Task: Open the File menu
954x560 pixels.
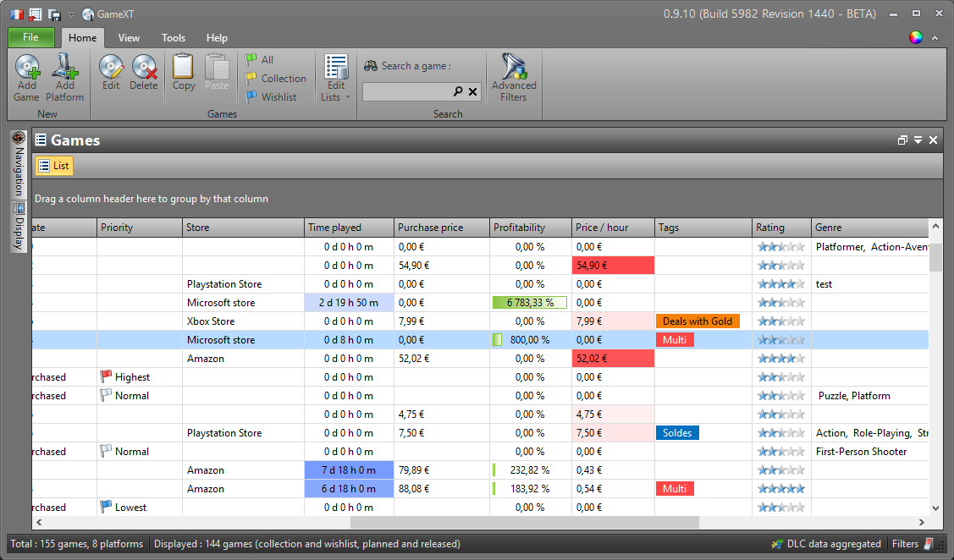Action: (31, 37)
